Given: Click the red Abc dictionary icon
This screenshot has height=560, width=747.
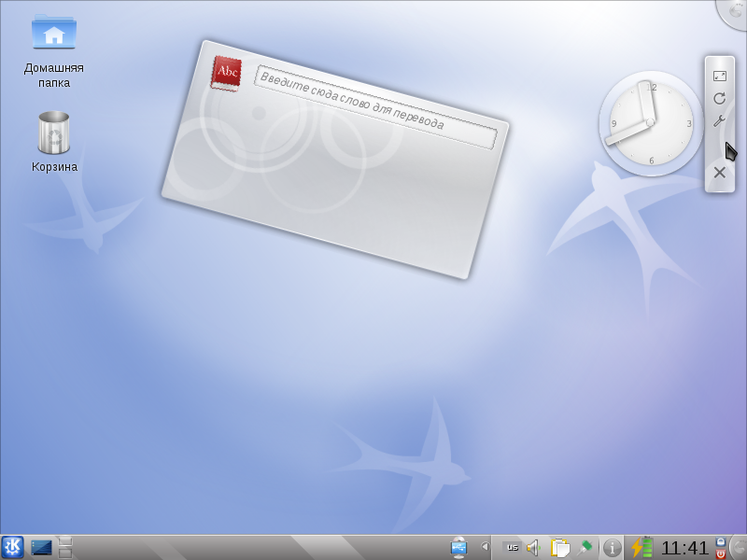Looking at the screenshot, I should pos(227,73).
